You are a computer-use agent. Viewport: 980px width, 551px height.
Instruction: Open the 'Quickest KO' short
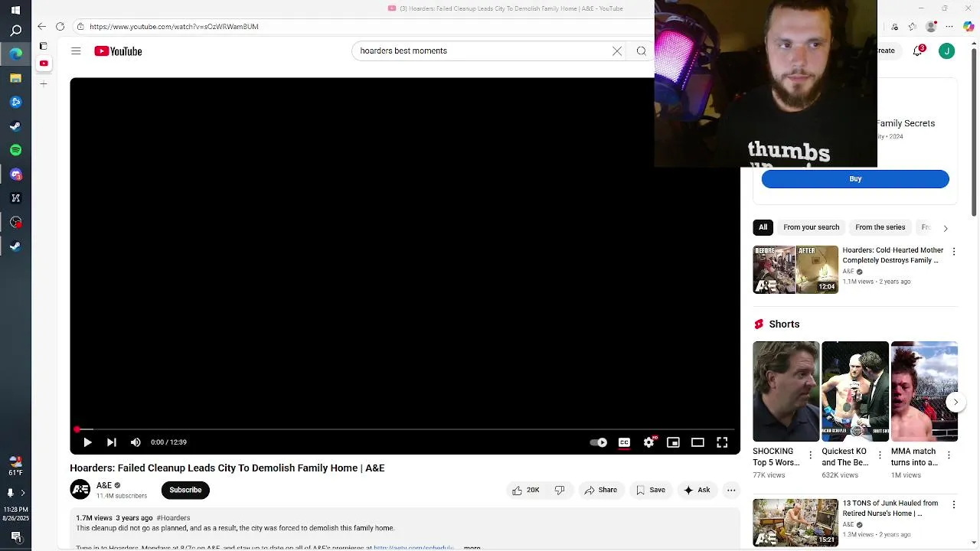click(x=854, y=391)
